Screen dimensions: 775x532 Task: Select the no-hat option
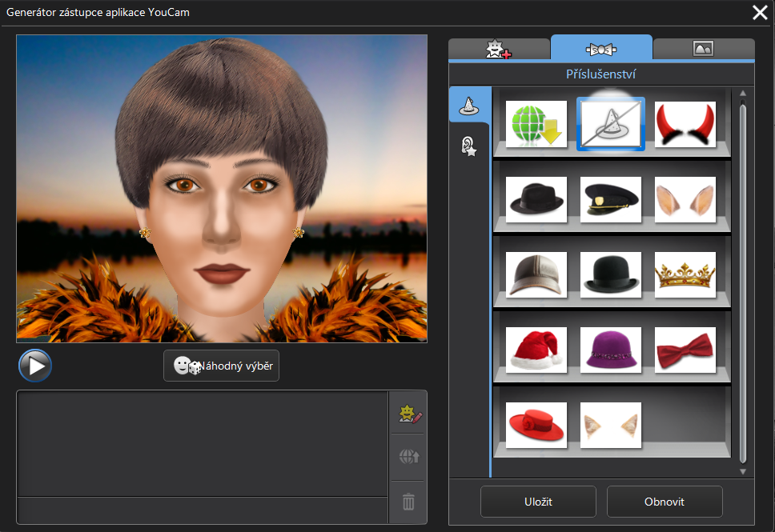(610, 125)
